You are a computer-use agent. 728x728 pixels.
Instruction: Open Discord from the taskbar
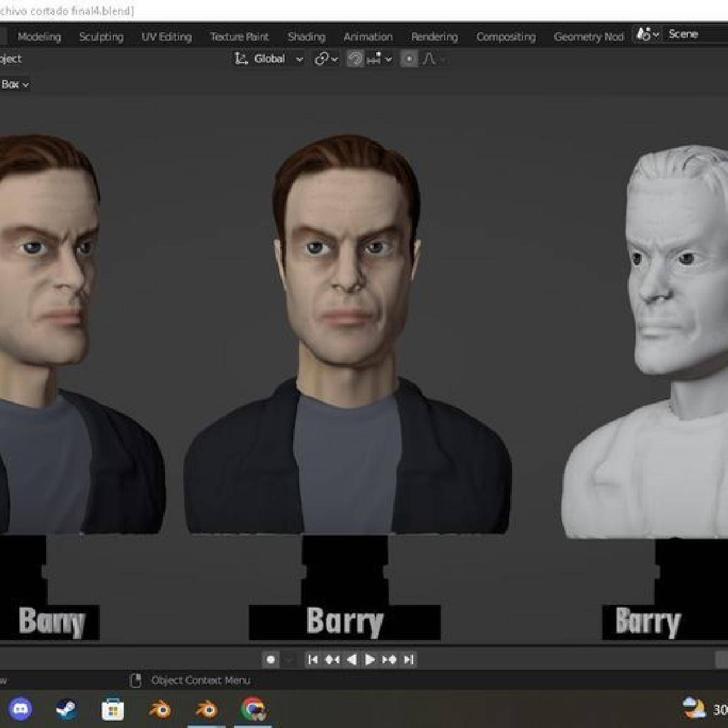tap(19, 709)
